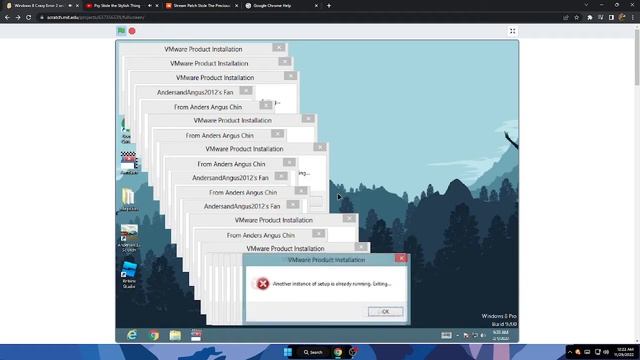The height and width of the screenshot is (360, 640).
Task: Click on-screen keyboard icon in simulated taskbar
Action: tap(446, 335)
